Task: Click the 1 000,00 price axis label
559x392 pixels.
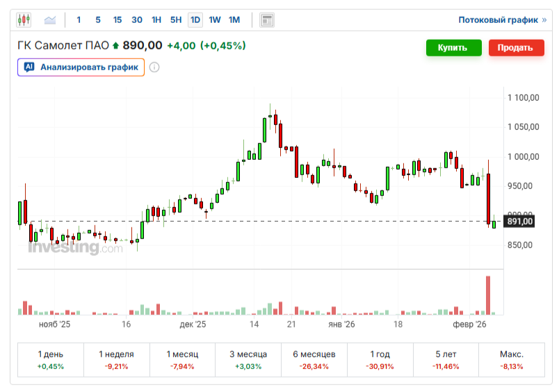Action: pos(523,157)
